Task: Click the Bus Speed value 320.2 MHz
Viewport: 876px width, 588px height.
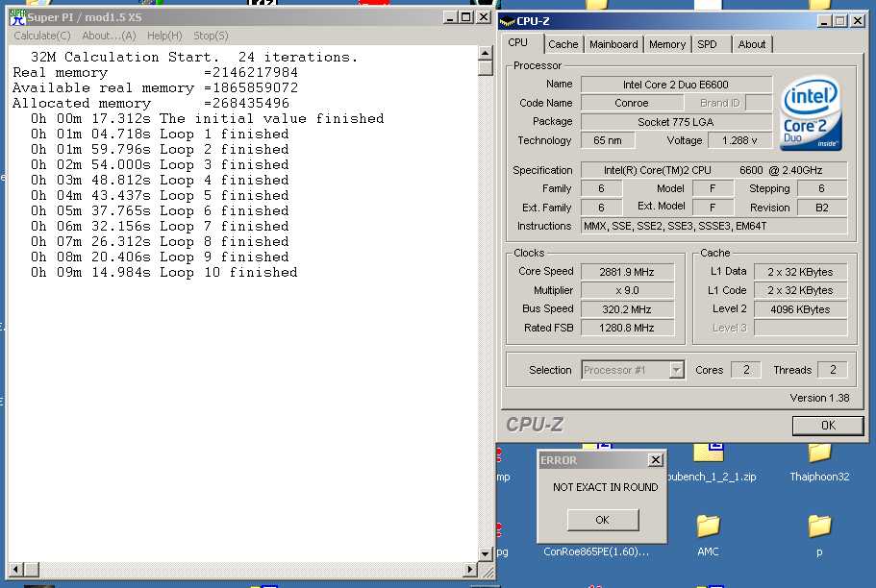Action: click(x=627, y=309)
